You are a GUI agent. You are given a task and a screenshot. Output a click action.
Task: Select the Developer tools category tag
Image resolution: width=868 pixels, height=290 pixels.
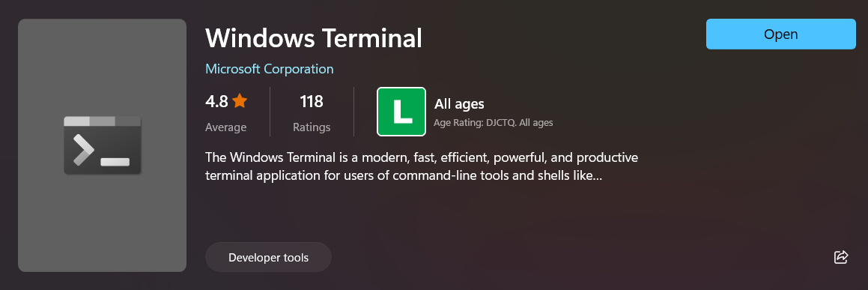(268, 257)
